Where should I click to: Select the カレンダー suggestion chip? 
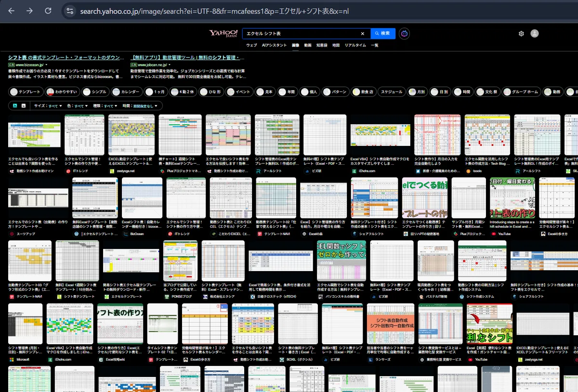126,91
